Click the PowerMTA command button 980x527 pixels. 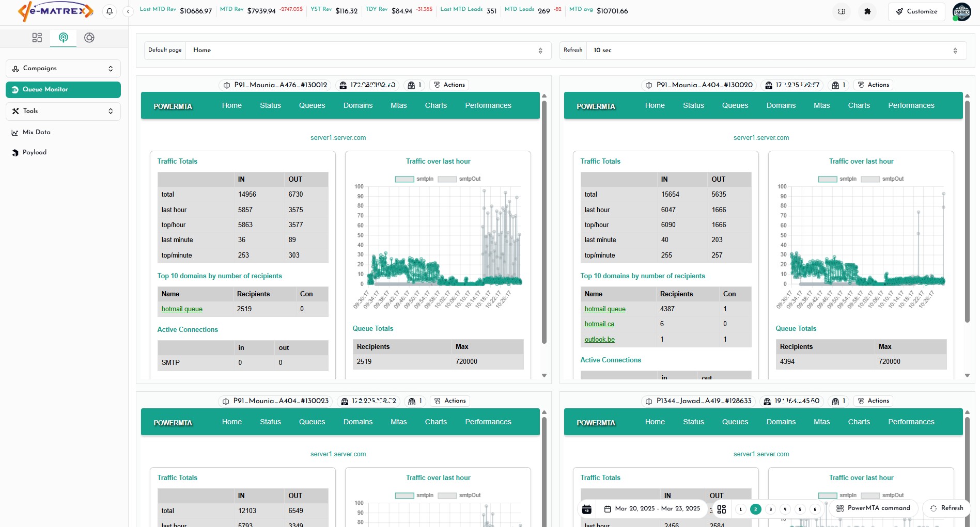(x=873, y=508)
